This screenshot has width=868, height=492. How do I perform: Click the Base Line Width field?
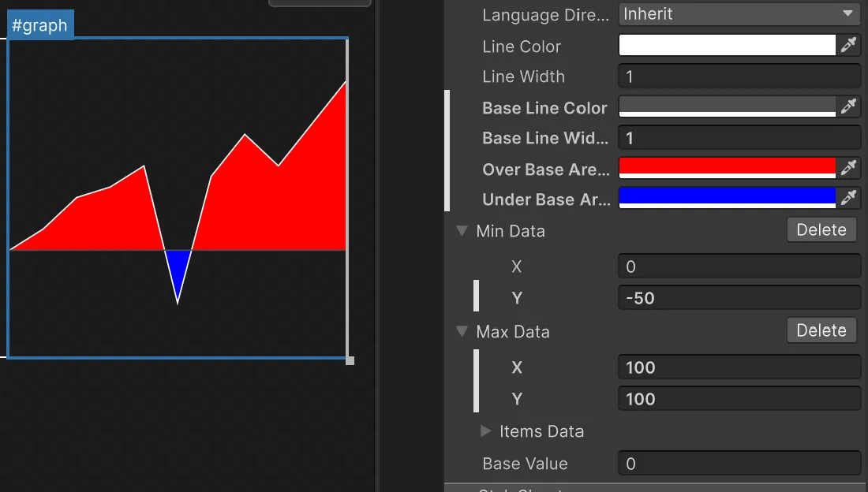pos(739,138)
